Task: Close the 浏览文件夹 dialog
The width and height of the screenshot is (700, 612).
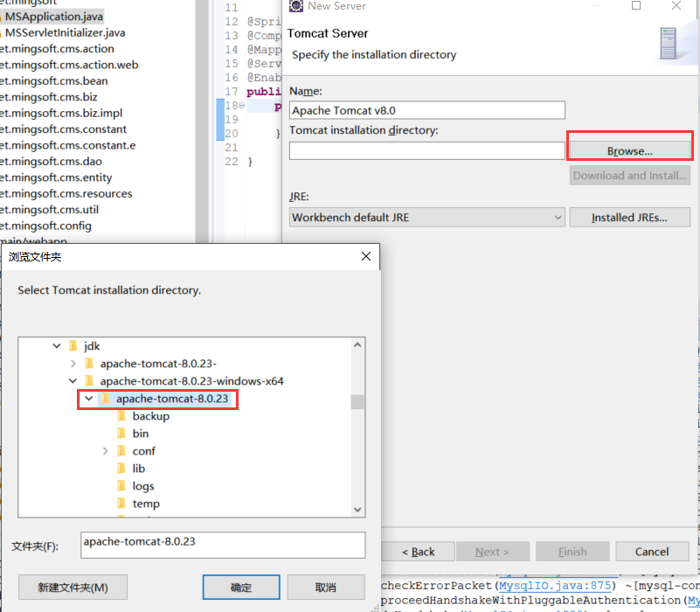Action: (366, 256)
